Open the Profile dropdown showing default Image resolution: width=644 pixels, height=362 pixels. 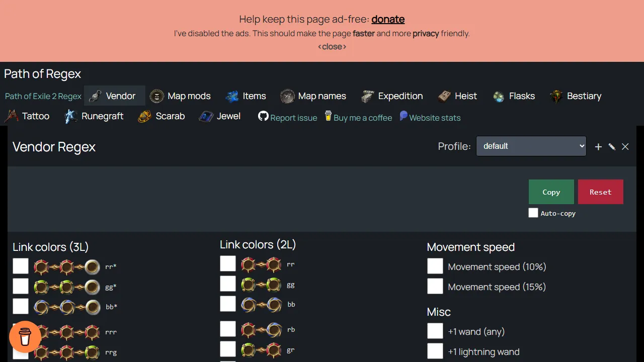coord(531,146)
